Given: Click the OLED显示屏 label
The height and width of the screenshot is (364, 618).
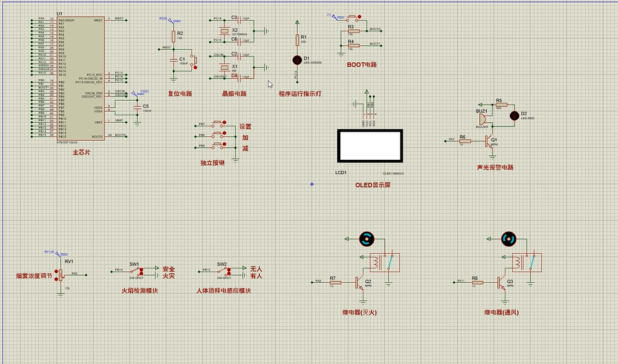Looking at the screenshot, I should tap(373, 185).
